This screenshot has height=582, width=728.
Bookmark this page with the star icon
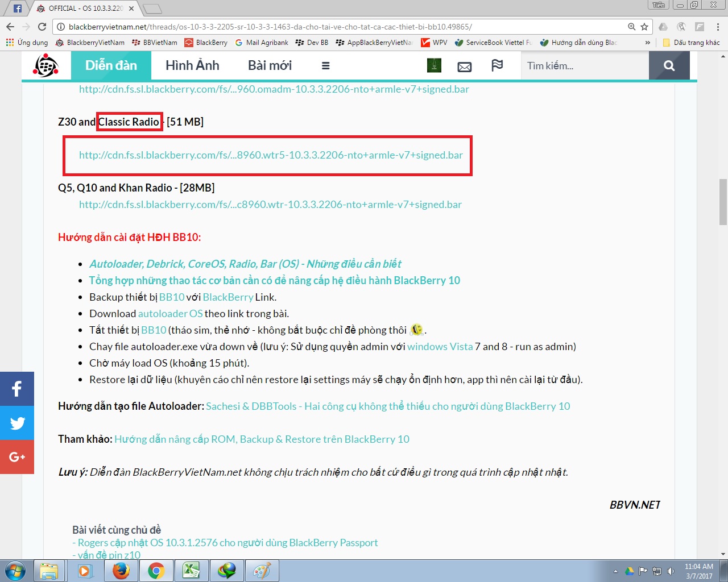(x=644, y=27)
